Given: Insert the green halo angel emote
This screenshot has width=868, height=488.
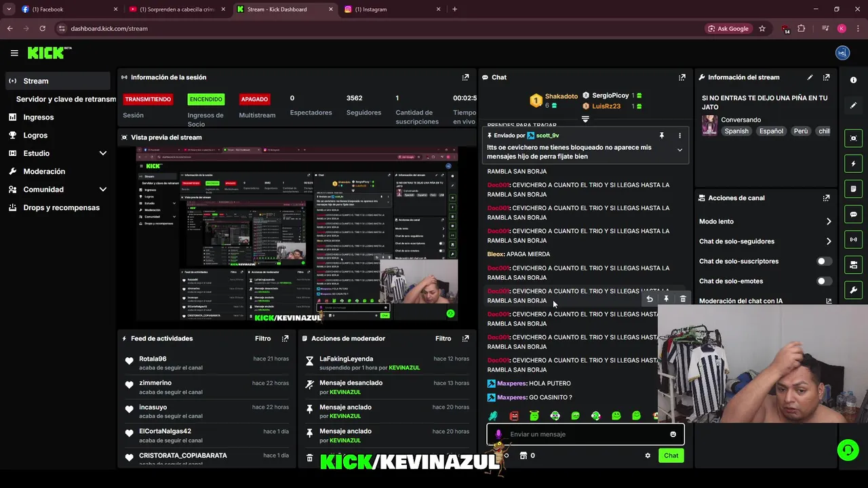Looking at the screenshot, I should click(x=534, y=415).
